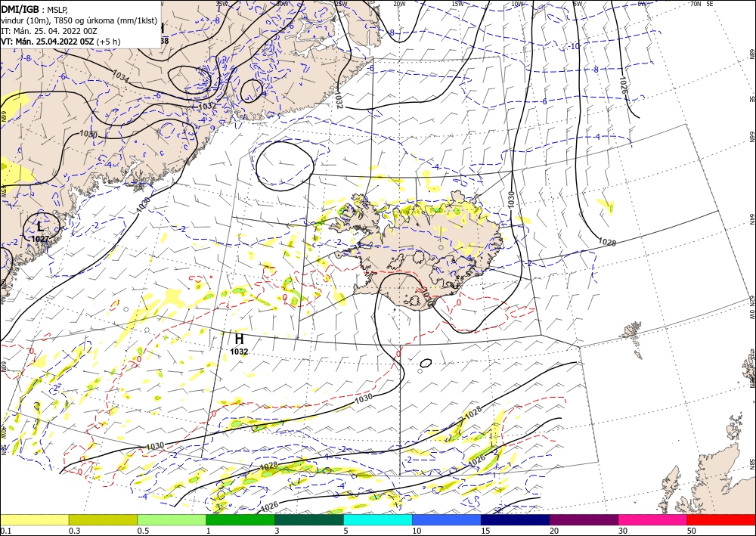Click the red 50+ mm legend swatch
756x536 pixels.
click(721, 519)
